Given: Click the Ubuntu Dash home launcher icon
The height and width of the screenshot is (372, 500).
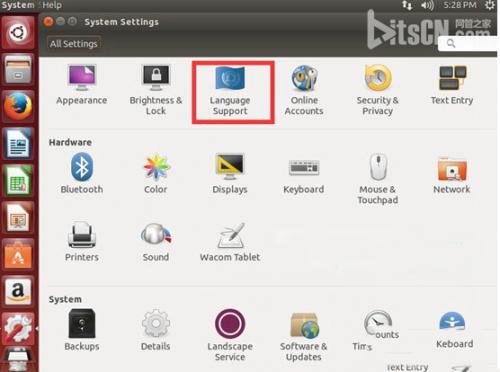Looking at the screenshot, I should pyautogui.click(x=18, y=32).
